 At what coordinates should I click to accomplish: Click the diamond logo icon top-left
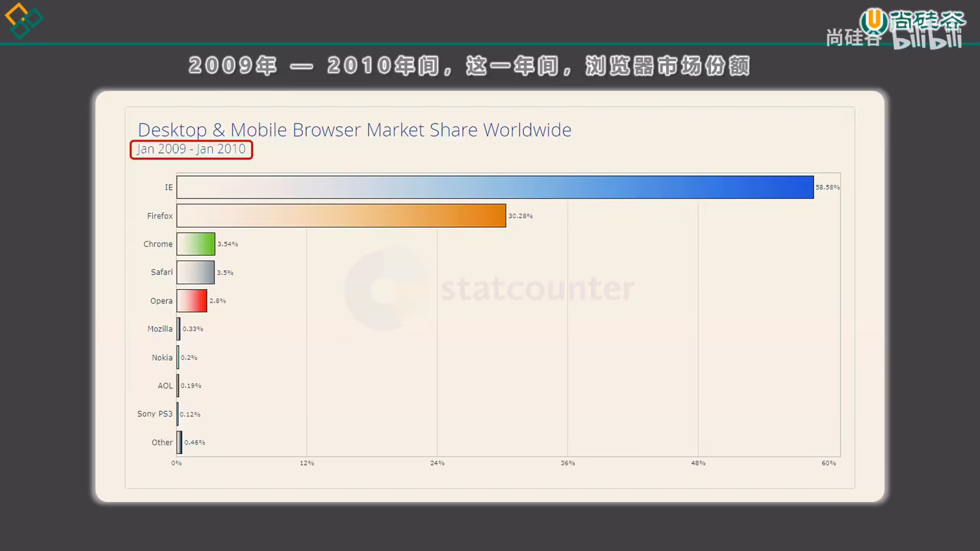pyautogui.click(x=24, y=21)
